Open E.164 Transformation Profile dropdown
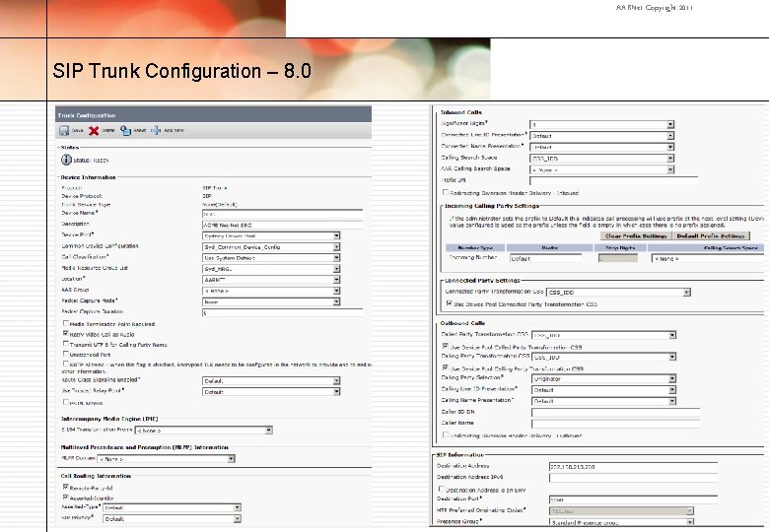769x532 pixels. click(203, 431)
